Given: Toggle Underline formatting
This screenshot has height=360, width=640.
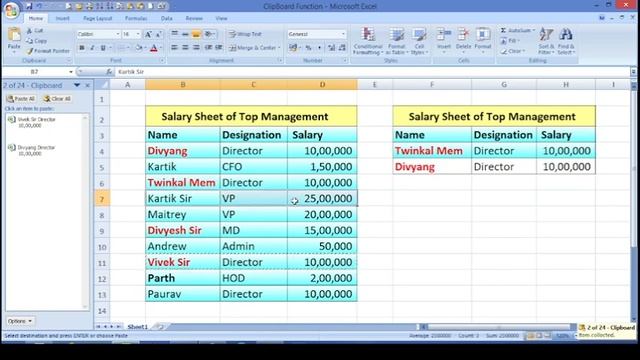Looking at the screenshot, I should [x=103, y=48].
